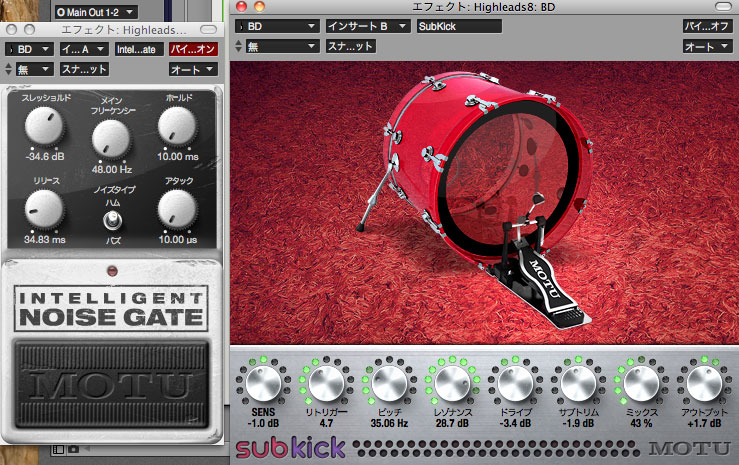Click the pill button on Noise Gate title bar
Viewport: 739px width, 465px height.
[208, 29]
